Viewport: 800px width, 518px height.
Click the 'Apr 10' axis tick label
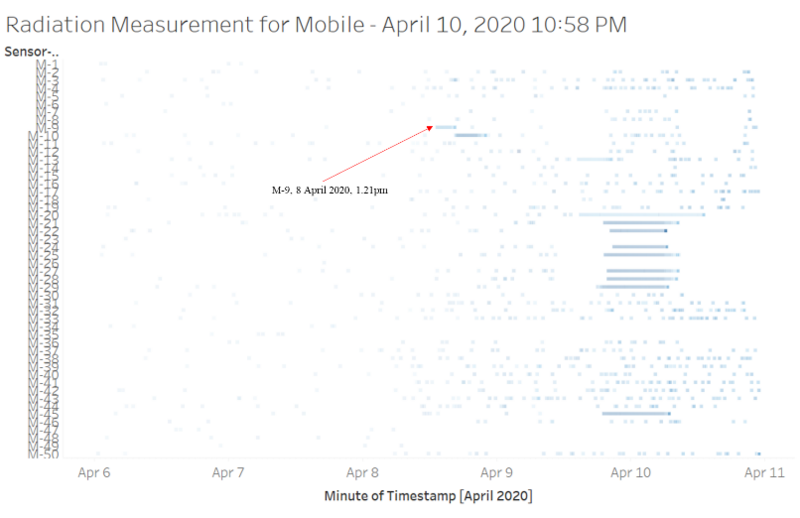click(x=631, y=473)
